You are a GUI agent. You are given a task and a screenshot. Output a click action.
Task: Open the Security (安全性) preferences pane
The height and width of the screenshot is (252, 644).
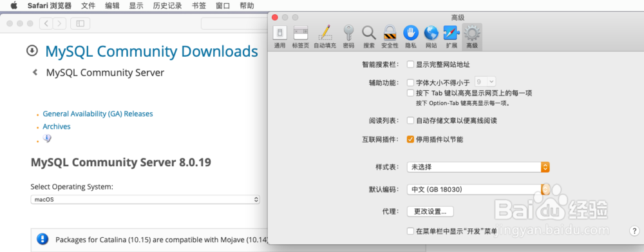(390, 37)
